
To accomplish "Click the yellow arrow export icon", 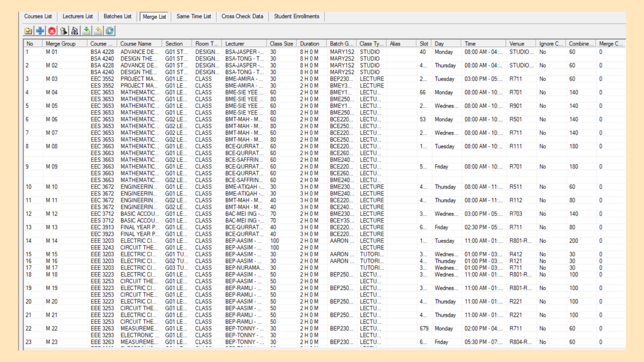I will coord(98,31).
